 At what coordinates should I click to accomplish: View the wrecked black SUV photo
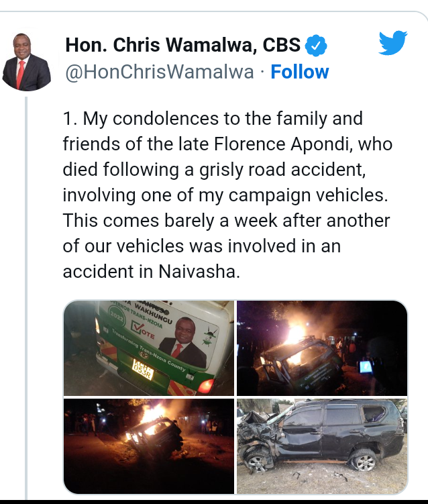pyautogui.click(x=322, y=446)
